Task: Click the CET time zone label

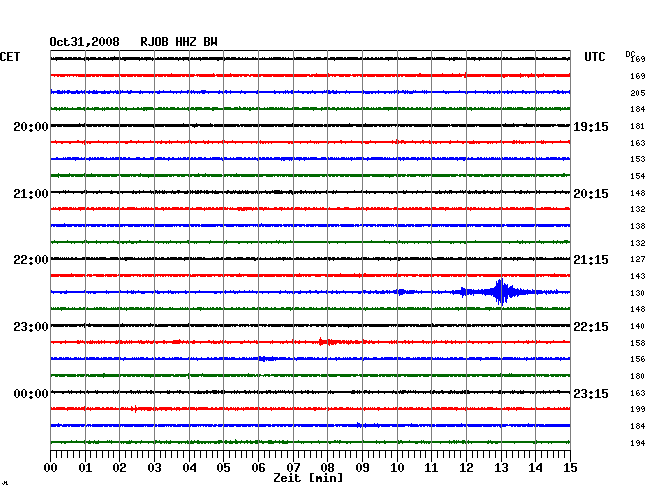Action: [x=10, y=57]
